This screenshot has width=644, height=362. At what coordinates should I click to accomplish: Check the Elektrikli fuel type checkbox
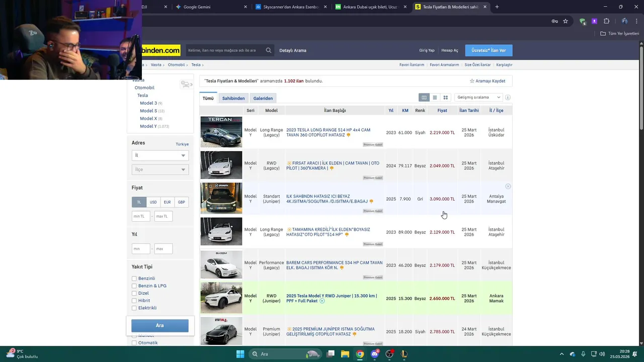[134, 308]
